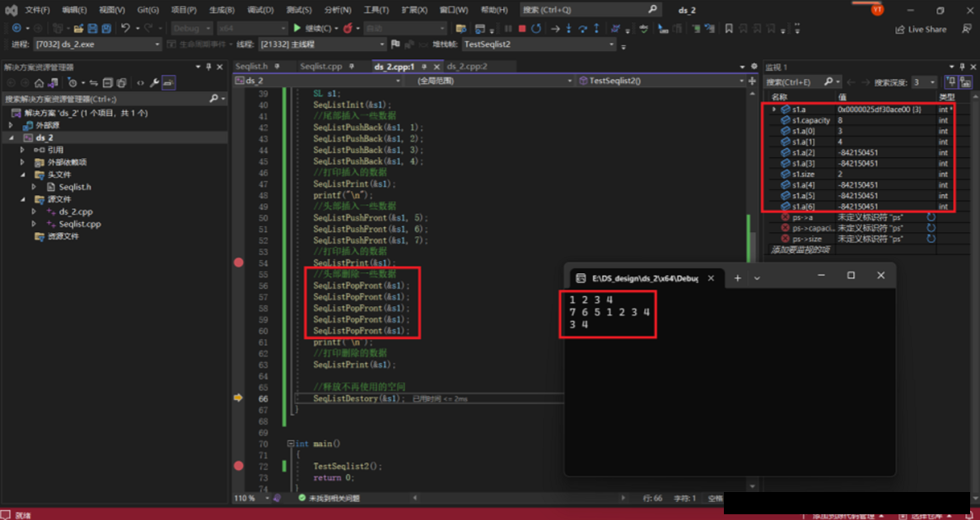980x520 pixels.
Task: Toggle pin on the Seqlist.h tab
Action: [278, 66]
